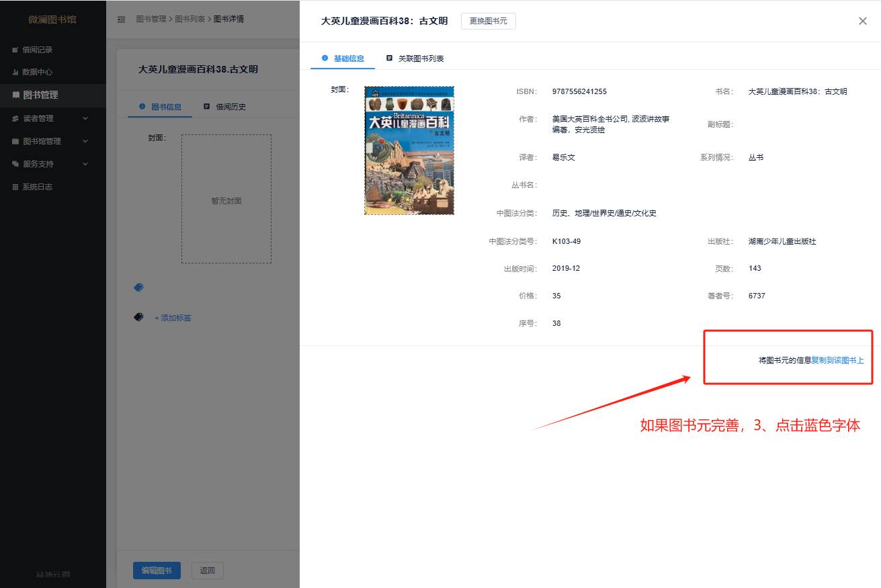This screenshot has width=881, height=588.
Task: Click the dark tag icon beside 添加标签
Action: click(138, 317)
